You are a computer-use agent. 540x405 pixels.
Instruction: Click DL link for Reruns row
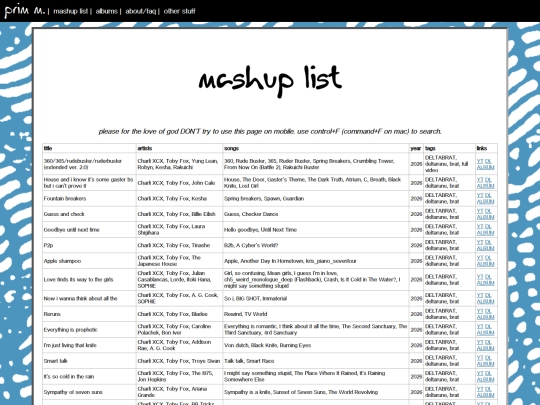[488, 311]
